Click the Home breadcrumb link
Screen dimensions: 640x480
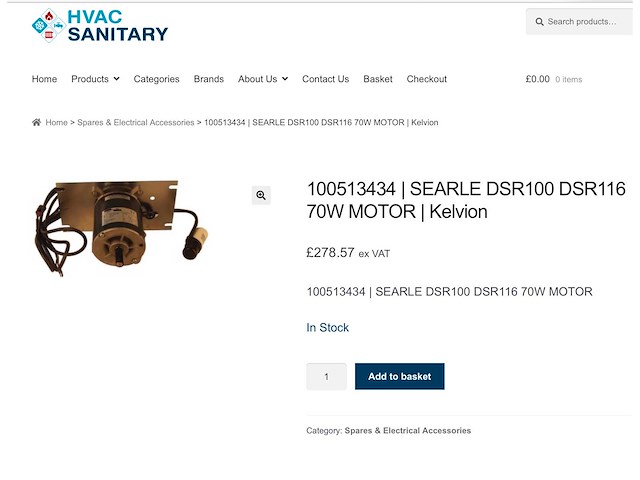56,123
